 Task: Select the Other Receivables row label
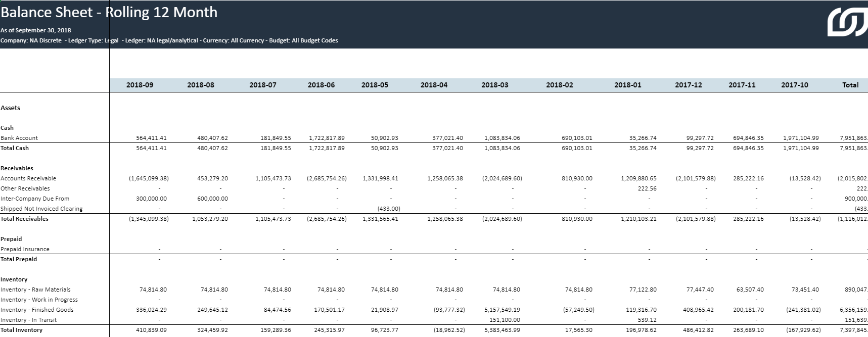(x=25, y=188)
